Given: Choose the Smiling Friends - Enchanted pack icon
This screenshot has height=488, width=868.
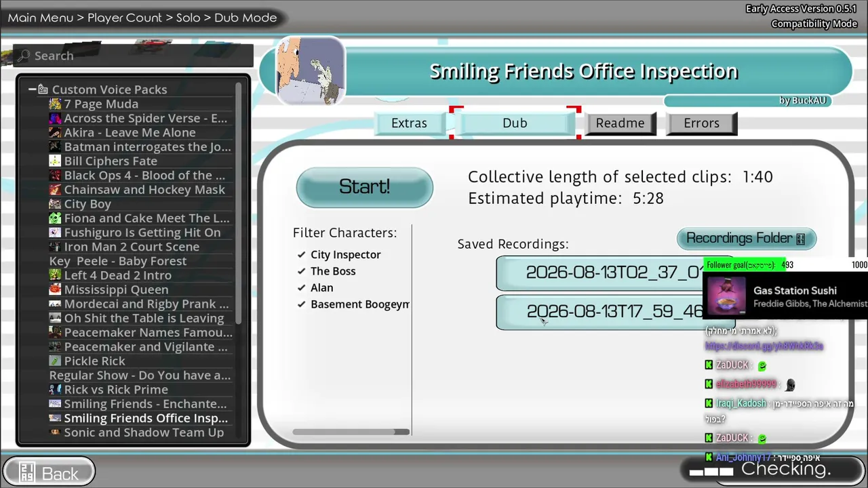Looking at the screenshot, I should (55, 403).
